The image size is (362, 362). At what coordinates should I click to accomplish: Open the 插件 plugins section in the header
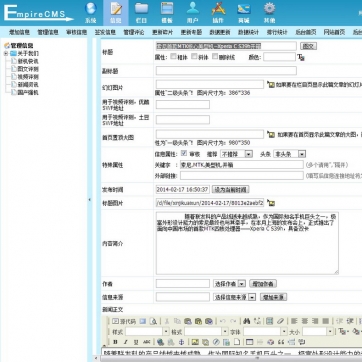coord(218,13)
